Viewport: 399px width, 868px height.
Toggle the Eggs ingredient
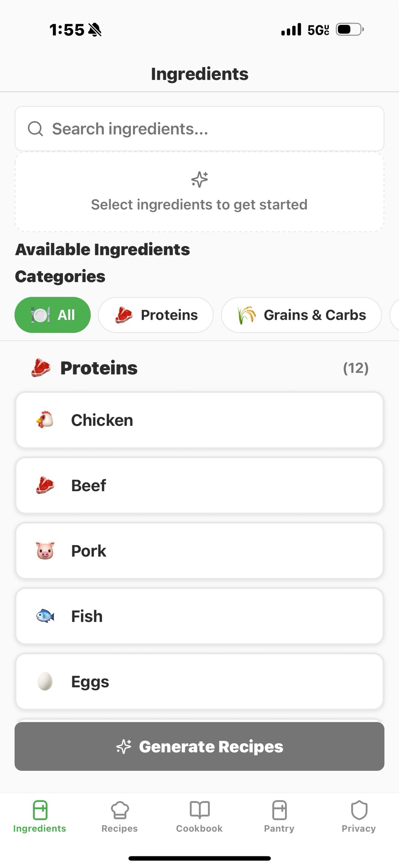pyautogui.click(x=199, y=681)
